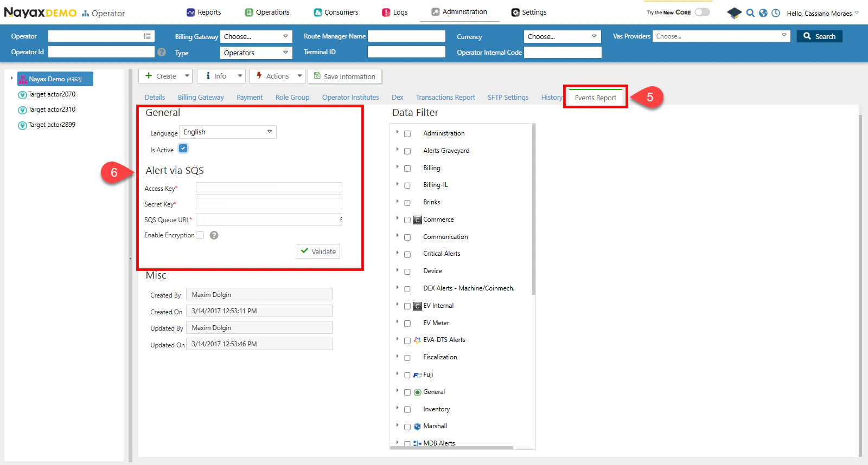Click the SQS Queue URL field

coord(269,219)
